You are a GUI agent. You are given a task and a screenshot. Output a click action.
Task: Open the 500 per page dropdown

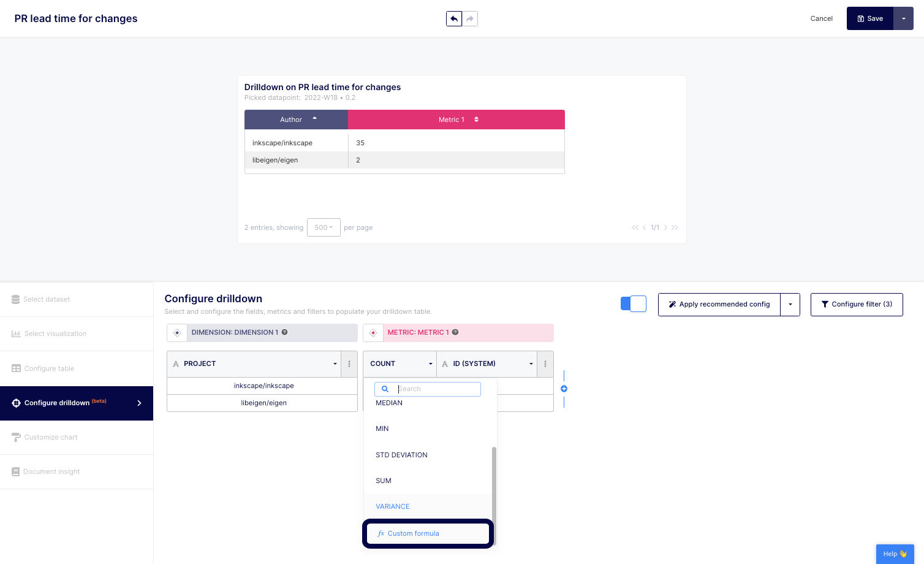324,227
